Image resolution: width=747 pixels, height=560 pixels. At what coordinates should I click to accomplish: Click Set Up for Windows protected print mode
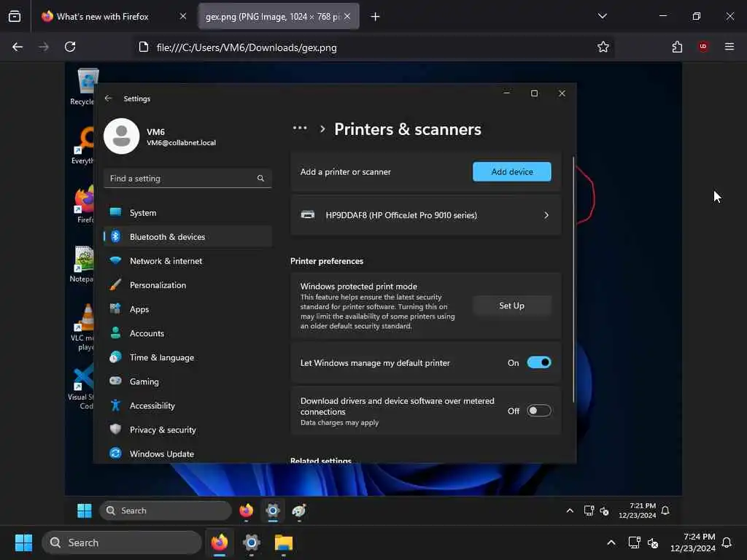[511, 306]
